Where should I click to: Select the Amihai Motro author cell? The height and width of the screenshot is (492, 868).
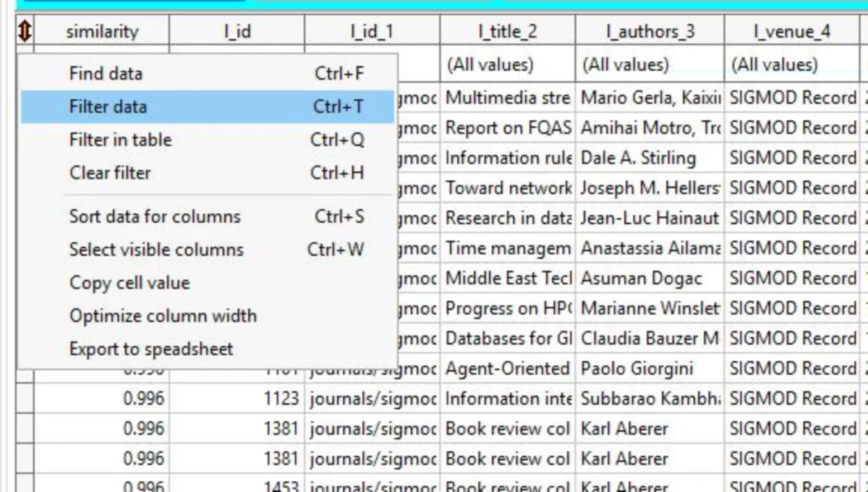pos(650,128)
